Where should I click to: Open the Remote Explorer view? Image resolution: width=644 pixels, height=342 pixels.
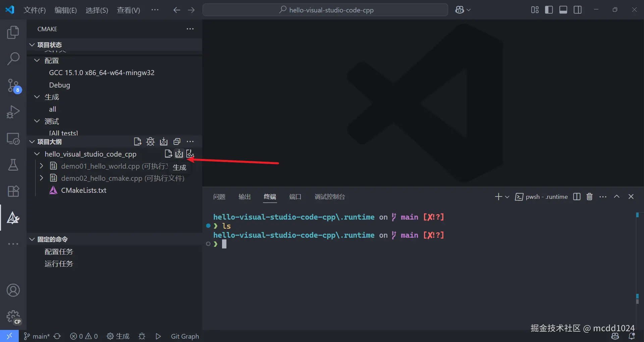(13, 138)
